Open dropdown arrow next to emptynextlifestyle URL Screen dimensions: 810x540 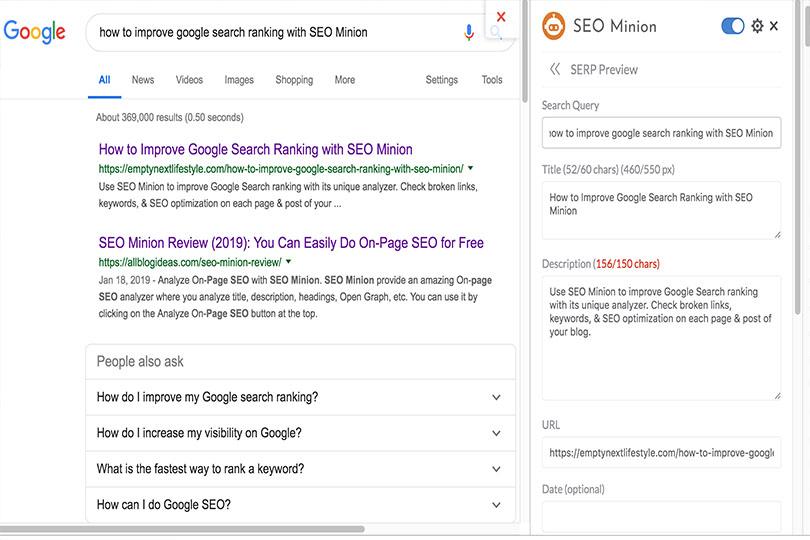coord(471,169)
